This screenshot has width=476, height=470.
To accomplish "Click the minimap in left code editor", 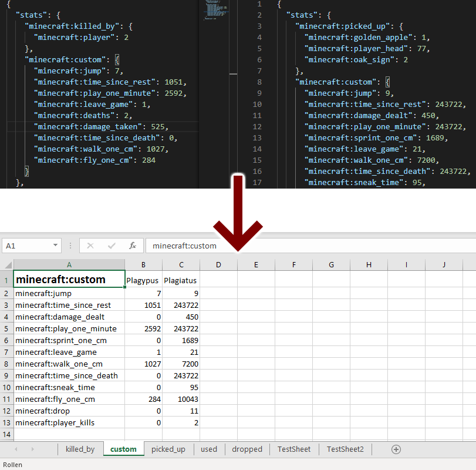I will (215, 10).
